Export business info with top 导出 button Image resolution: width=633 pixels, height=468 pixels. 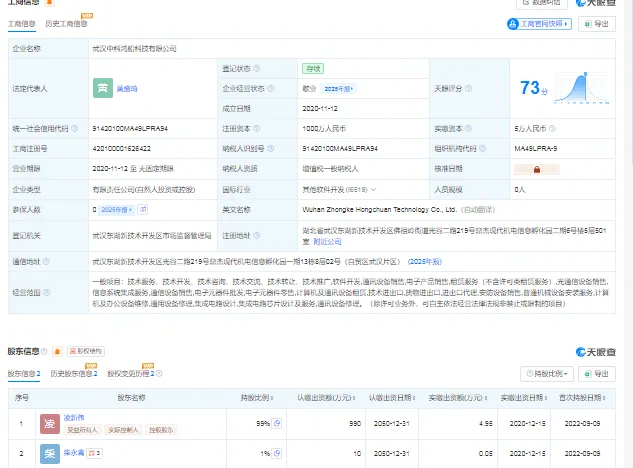[x=597, y=24]
